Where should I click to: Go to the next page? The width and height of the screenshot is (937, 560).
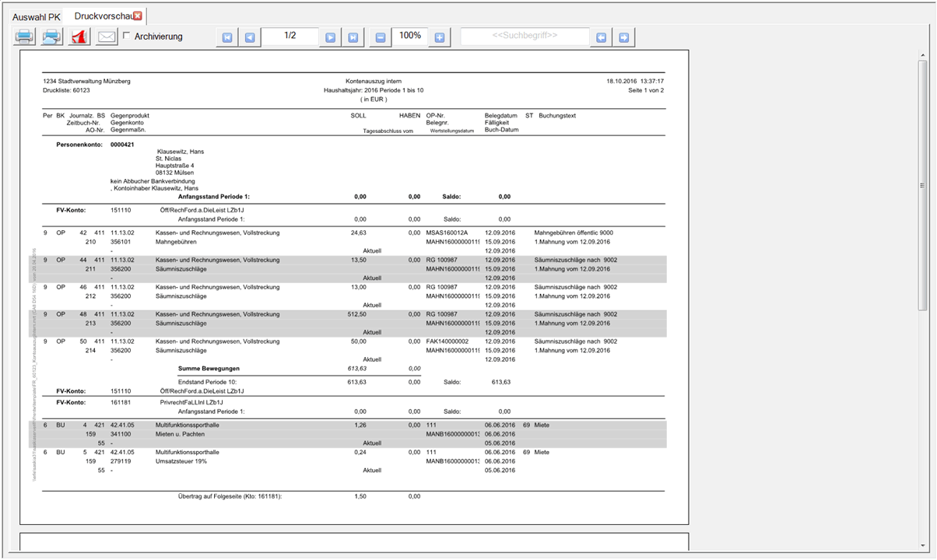pos(331,37)
